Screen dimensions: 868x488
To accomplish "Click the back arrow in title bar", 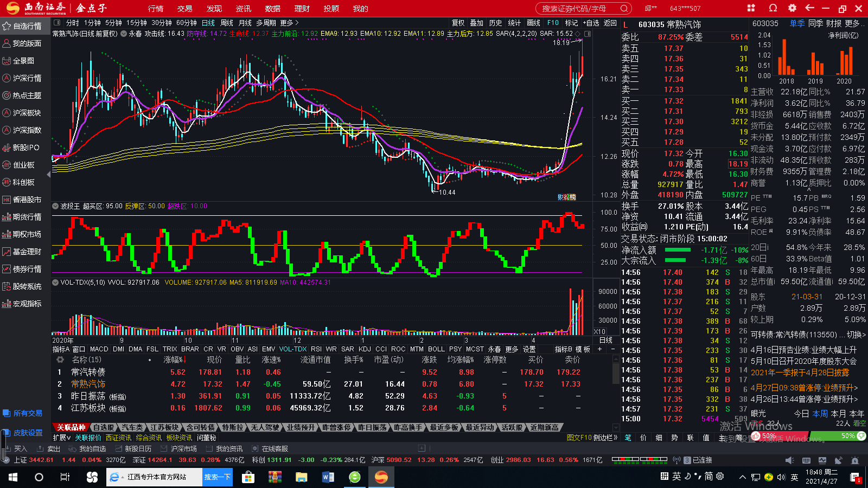I will [810, 8].
